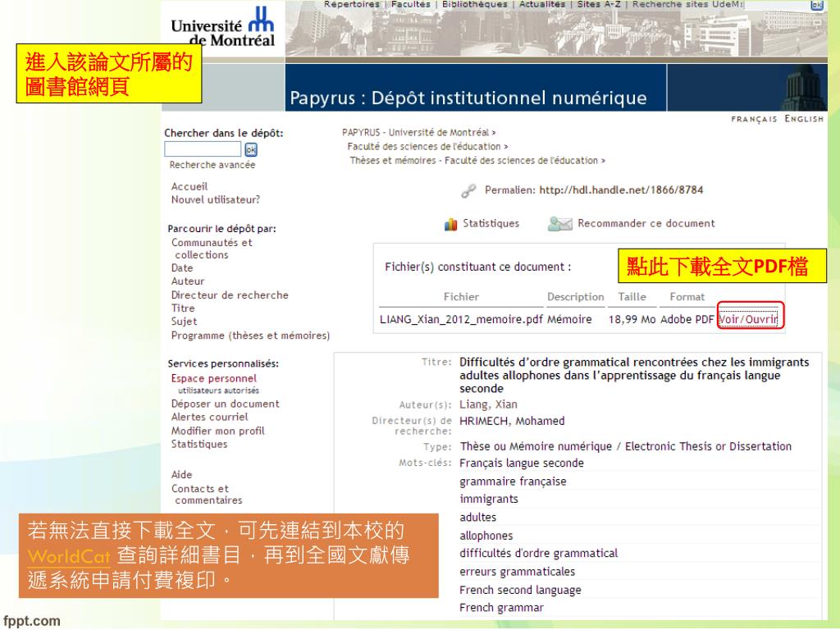The height and width of the screenshot is (630, 840).
Task: Browse the repository by Date
Action: (x=182, y=268)
